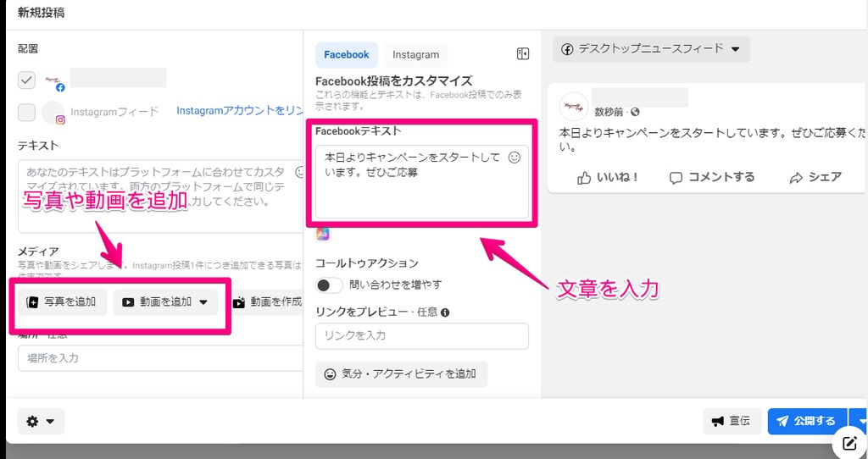Screen dimensions: 868x459
Task: Click the Instagram profile avatar icon
Action: pos(53,113)
